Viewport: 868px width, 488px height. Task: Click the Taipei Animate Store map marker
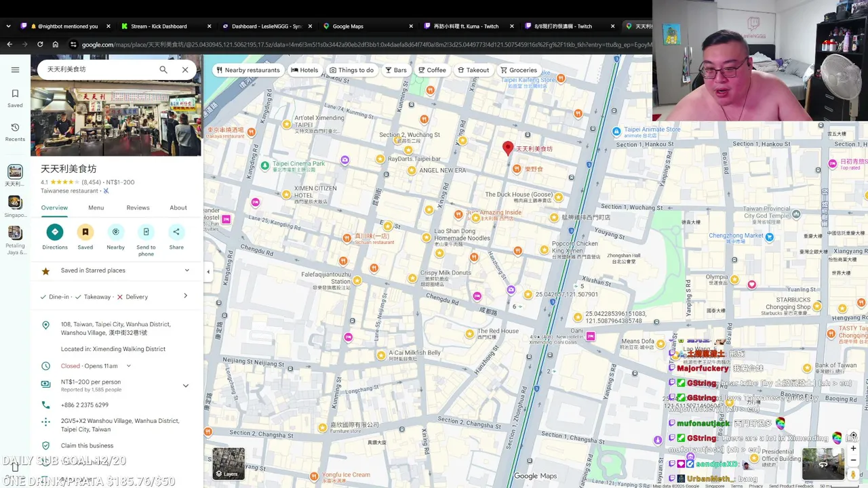[616, 131]
